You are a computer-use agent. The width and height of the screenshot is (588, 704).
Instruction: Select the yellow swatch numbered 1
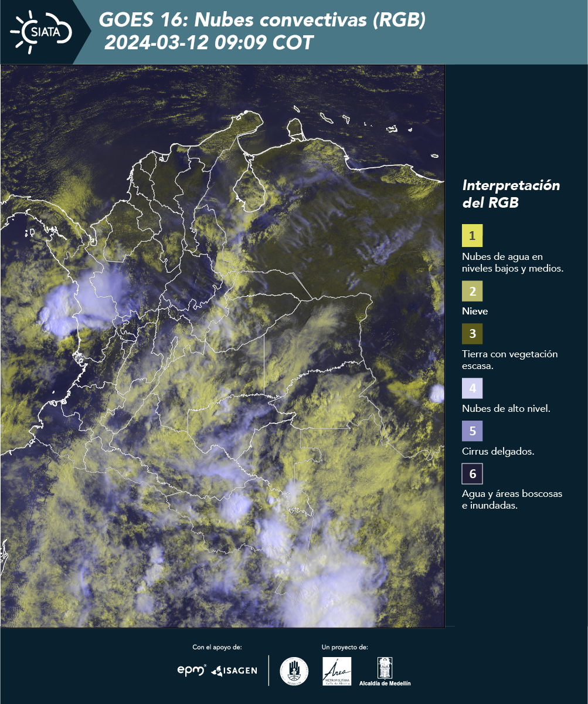pyautogui.click(x=472, y=236)
